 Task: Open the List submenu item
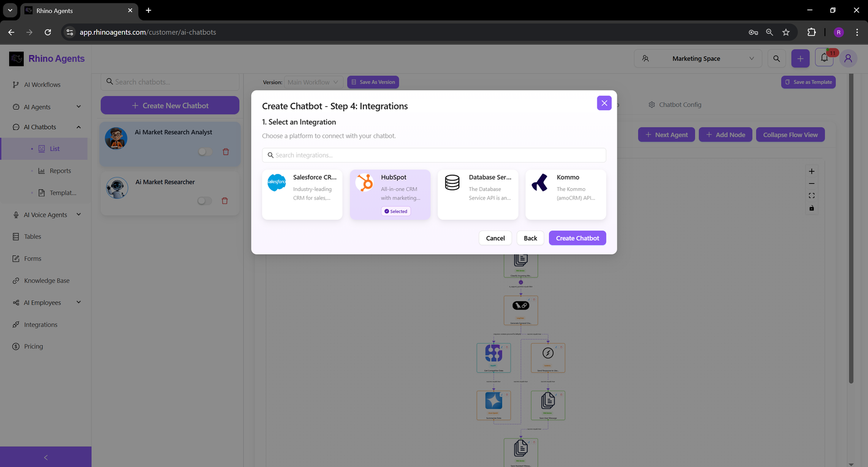click(54, 149)
